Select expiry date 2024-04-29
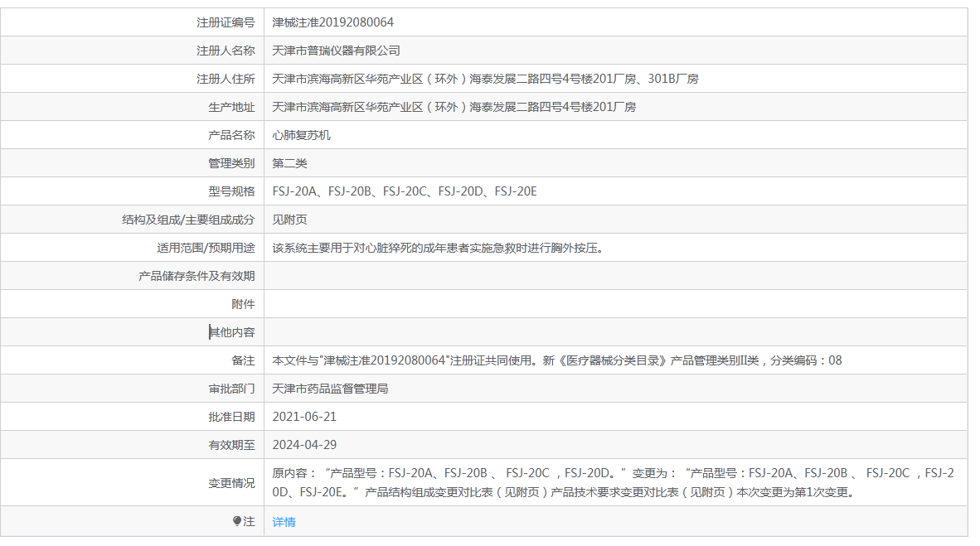This screenshot has height=546, width=980. click(x=304, y=445)
